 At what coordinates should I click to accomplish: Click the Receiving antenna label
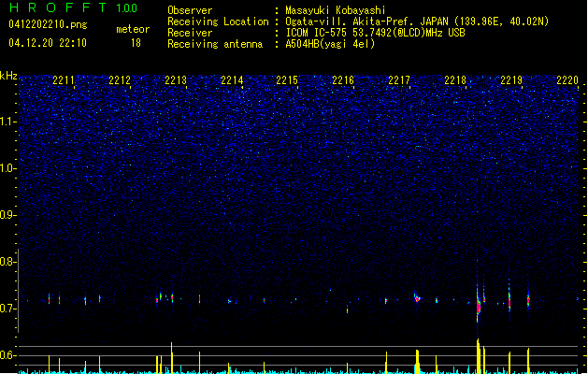215,44
